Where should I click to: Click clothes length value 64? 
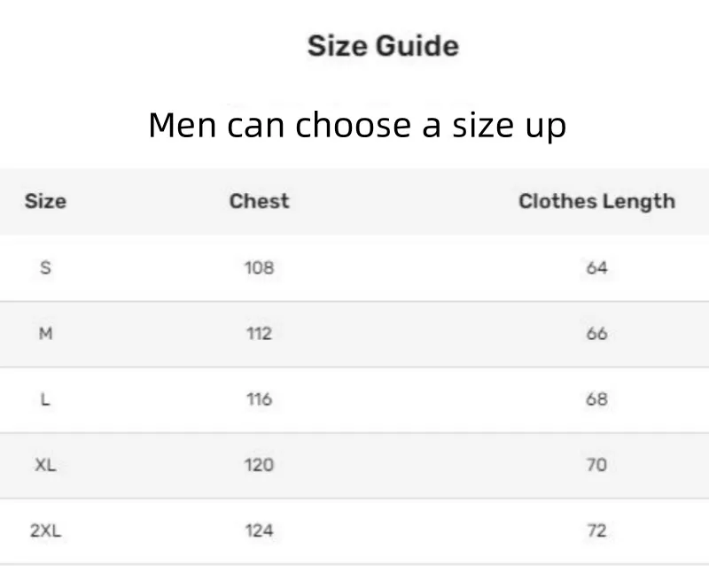click(596, 267)
